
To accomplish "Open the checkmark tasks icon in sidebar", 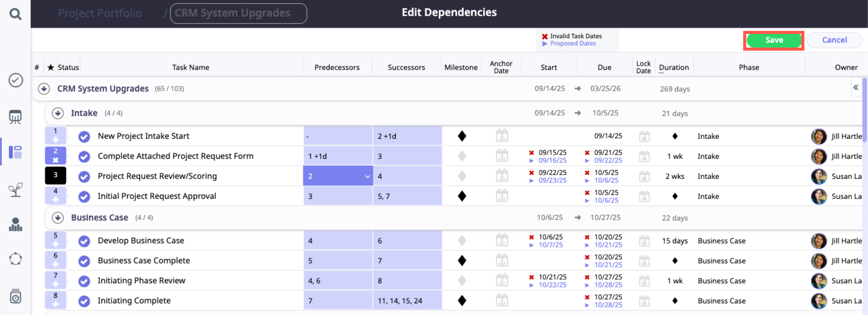I will pyautogui.click(x=15, y=80).
